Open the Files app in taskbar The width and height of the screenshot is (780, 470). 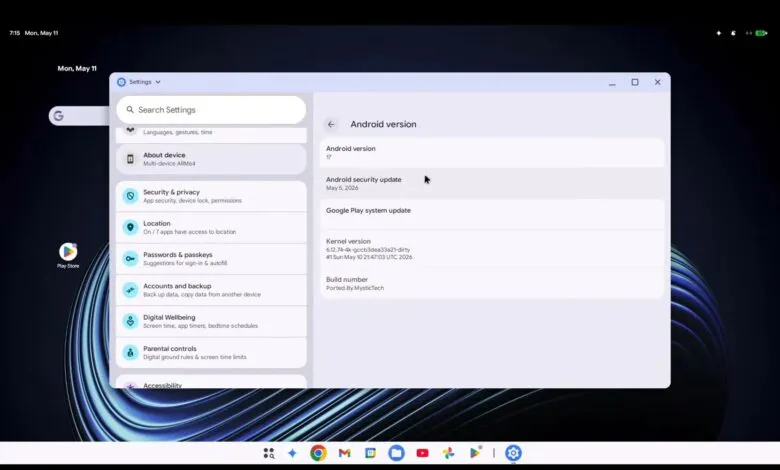(396, 453)
